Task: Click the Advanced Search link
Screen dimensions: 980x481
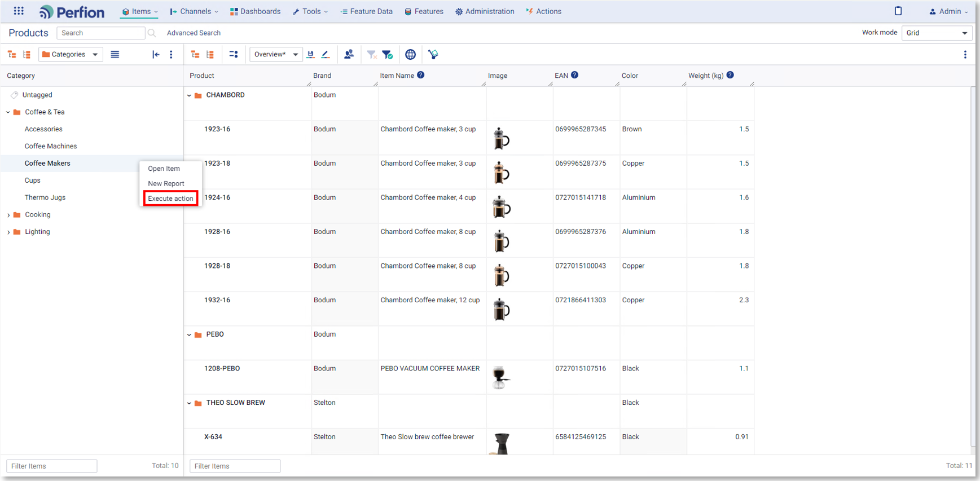Action: [194, 33]
